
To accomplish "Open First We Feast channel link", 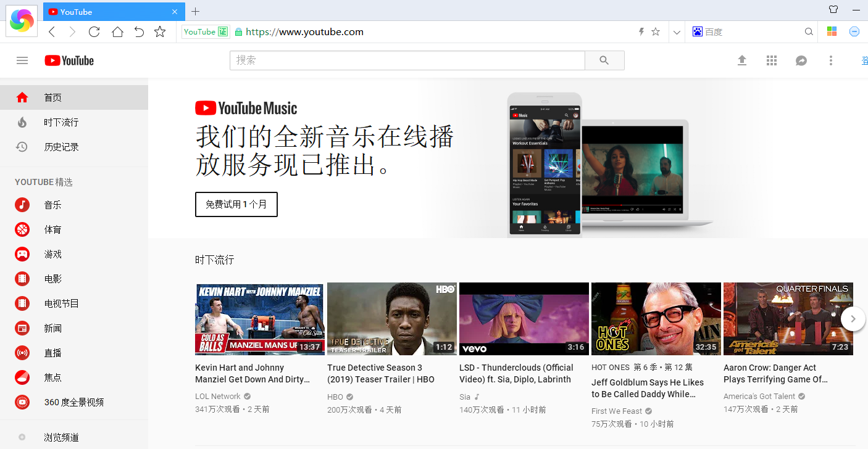I will coord(617,411).
